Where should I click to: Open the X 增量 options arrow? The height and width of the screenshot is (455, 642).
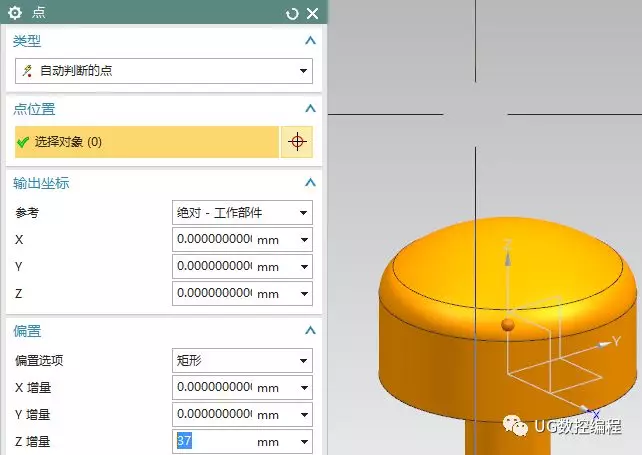click(304, 387)
